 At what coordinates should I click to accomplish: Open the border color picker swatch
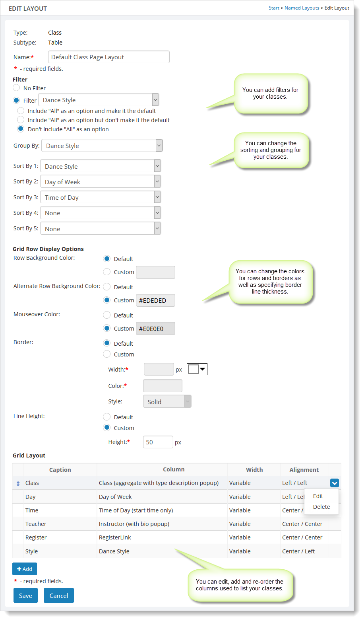coord(197,369)
